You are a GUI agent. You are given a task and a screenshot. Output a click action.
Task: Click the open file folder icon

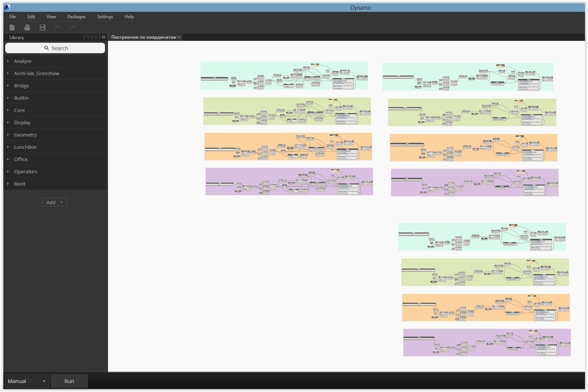(x=27, y=28)
